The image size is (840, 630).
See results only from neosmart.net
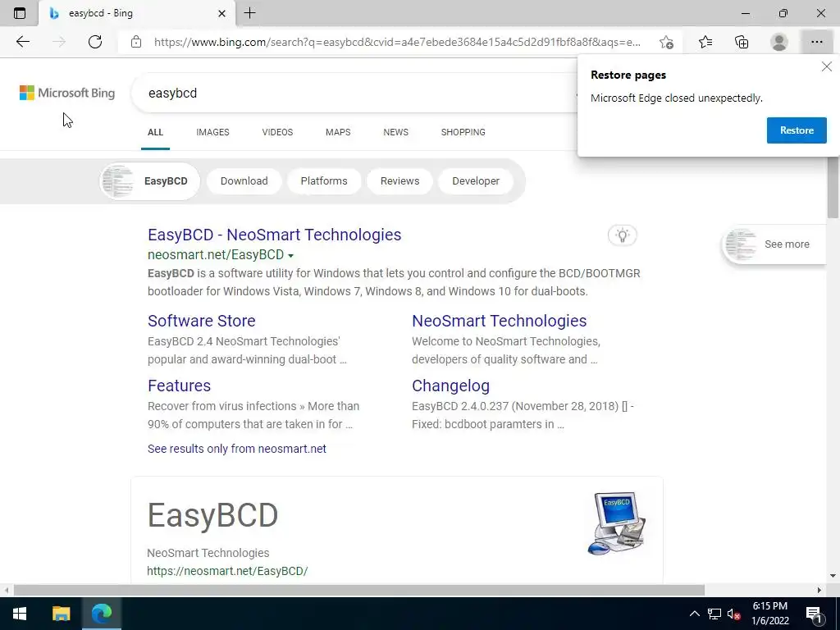(x=237, y=449)
